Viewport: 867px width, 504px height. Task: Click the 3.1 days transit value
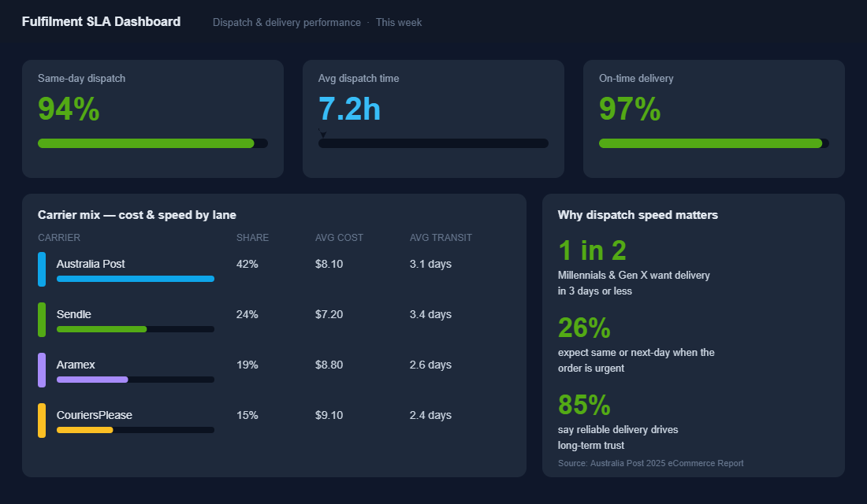(x=430, y=264)
